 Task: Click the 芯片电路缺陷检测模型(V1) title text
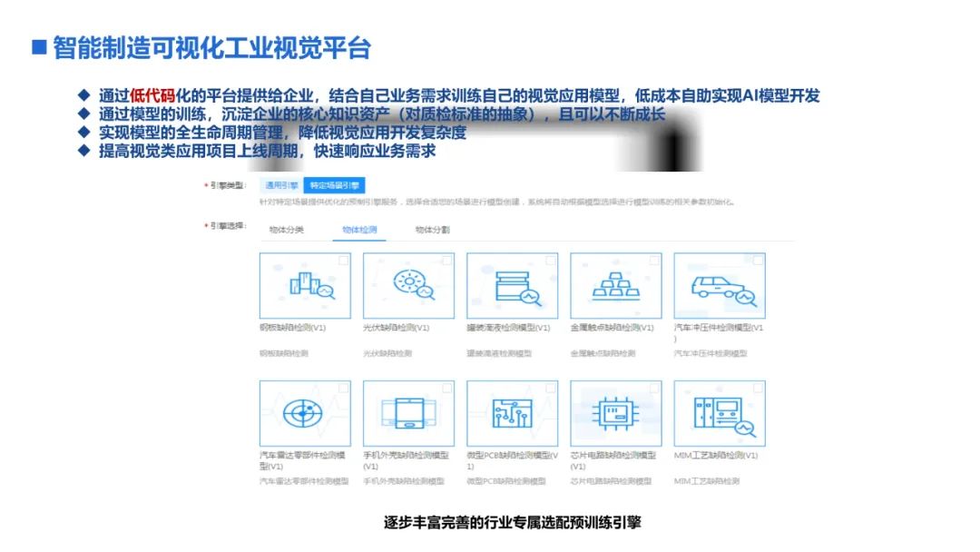(x=613, y=460)
